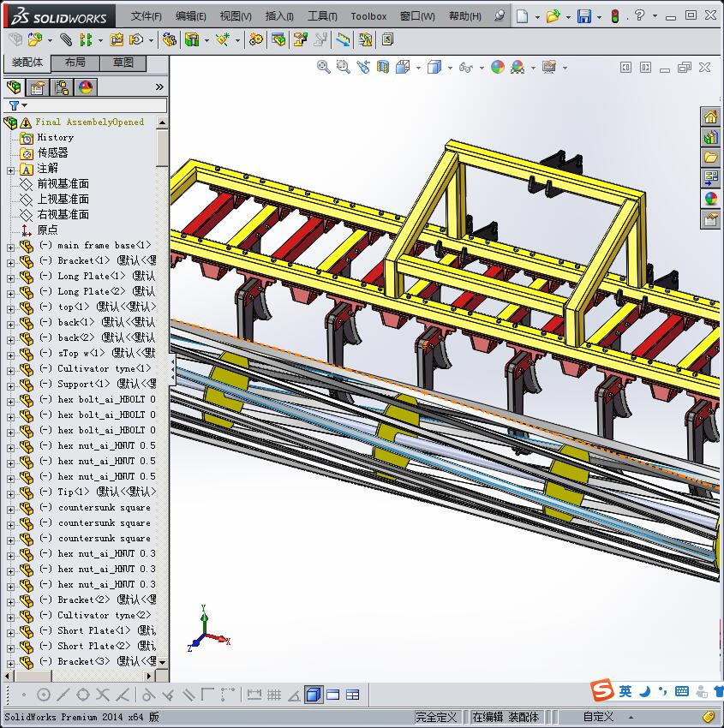This screenshot has width=724, height=728.
Task: Select the Section View icon
Action: tap(382, 68)
